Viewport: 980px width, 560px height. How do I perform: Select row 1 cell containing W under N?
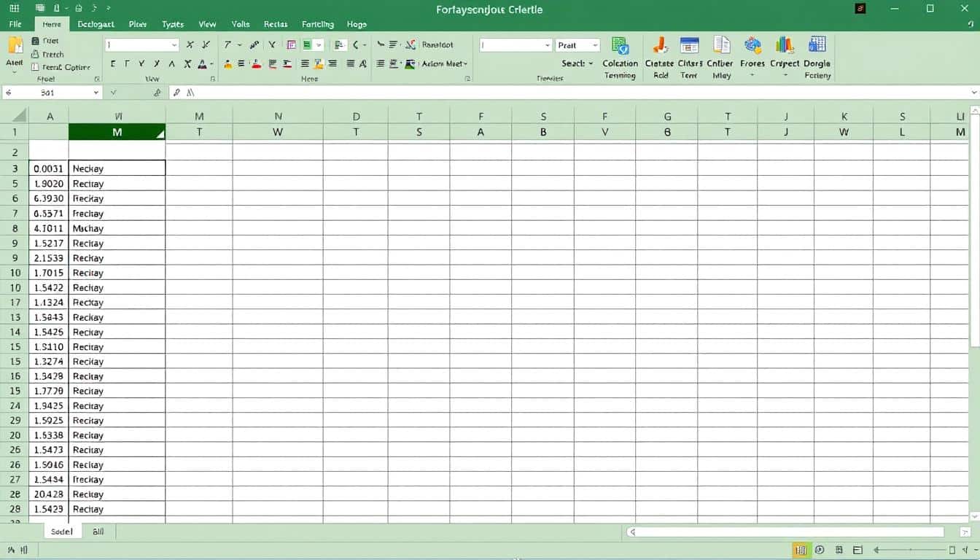278,132
